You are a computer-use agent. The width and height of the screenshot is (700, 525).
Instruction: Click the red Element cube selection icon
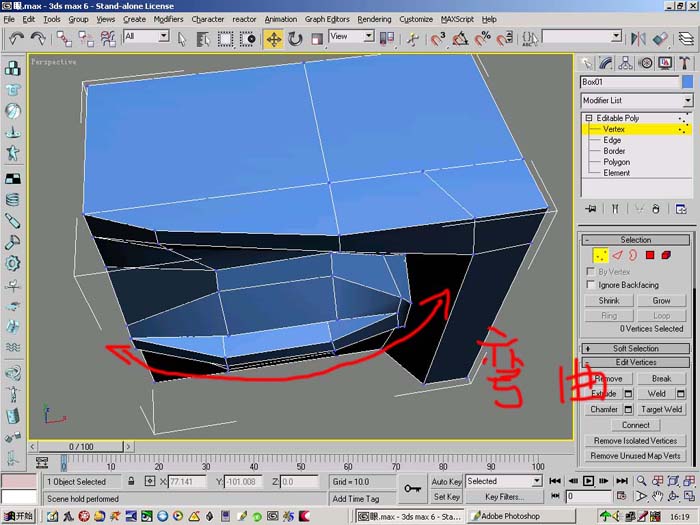pyautogui.click(x=666, y=255)
